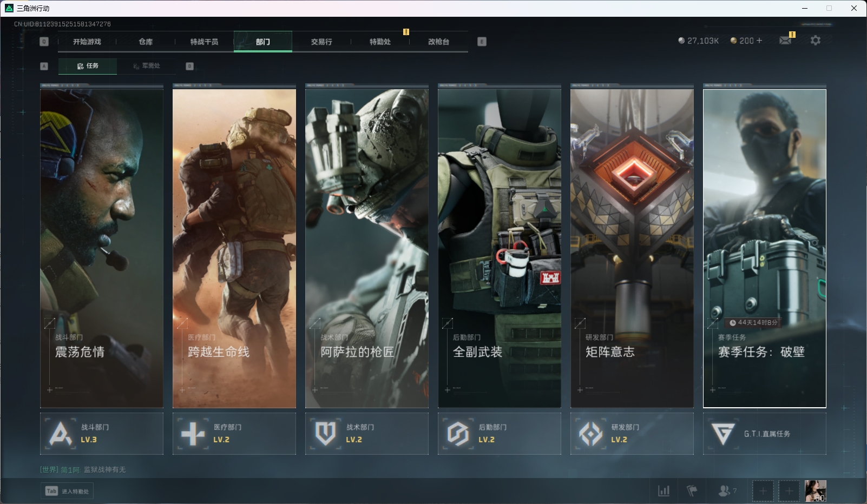
Task: Click the tactical department shield icon
Action: tap(325, 434)
